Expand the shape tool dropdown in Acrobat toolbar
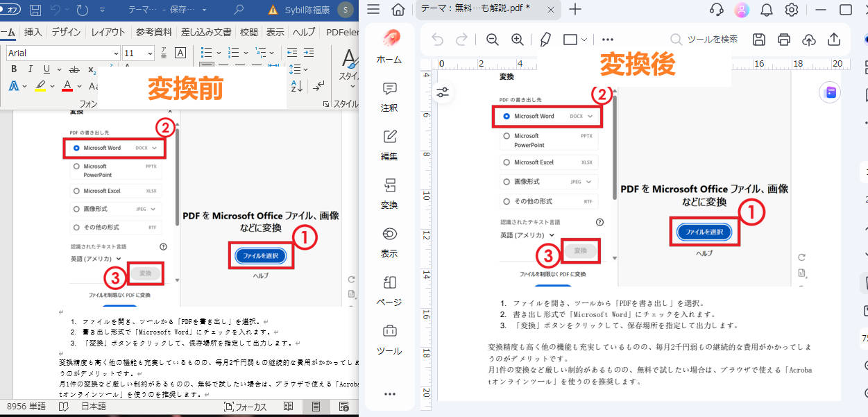The width and height of the screenshot is (868, 417). tap(584, 40)
